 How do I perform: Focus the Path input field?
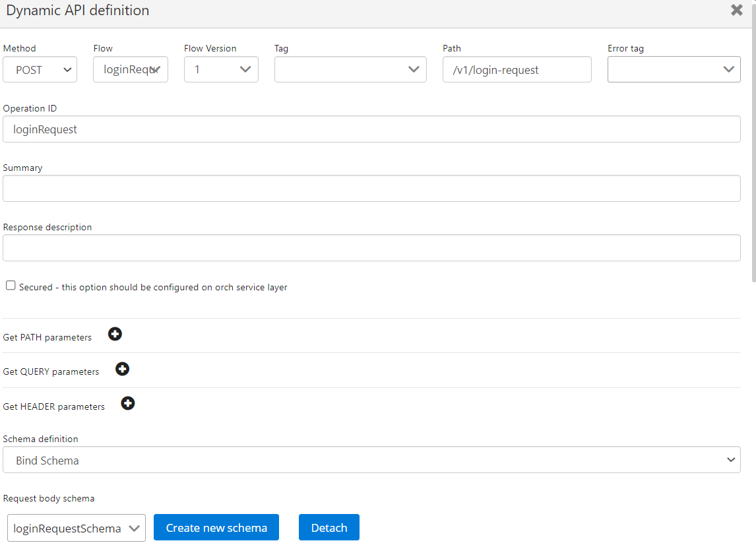pos(517,70)
